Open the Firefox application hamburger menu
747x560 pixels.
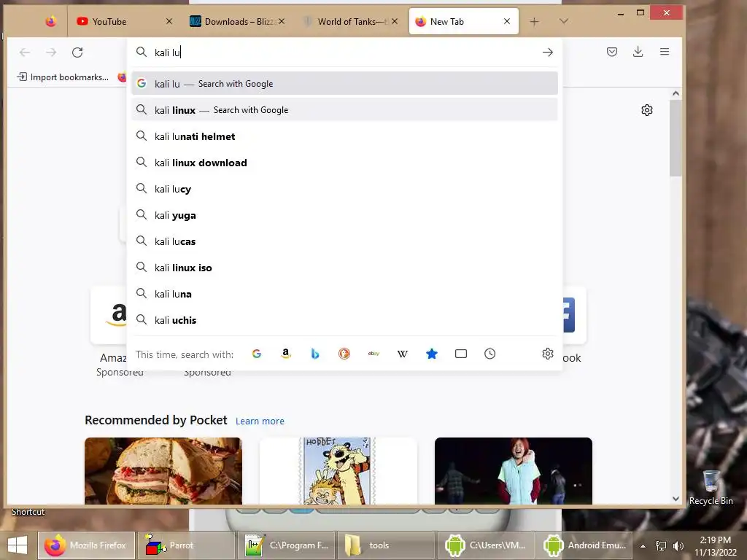coord(665,52)
